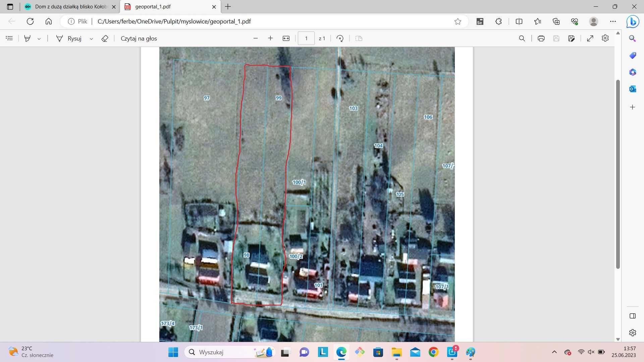Open the tab actions menu icon
644x362 pixels.
[10, 7]
